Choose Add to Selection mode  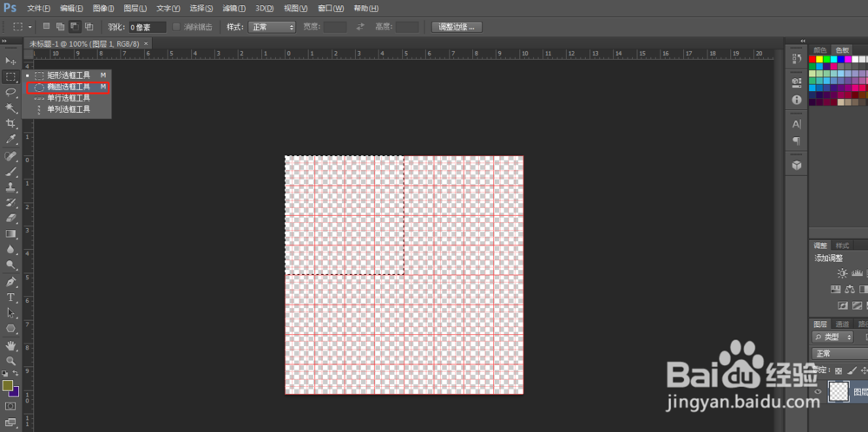tap(61, 27)
